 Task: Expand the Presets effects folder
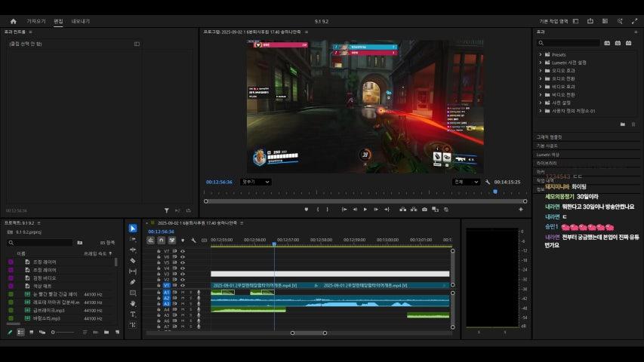[x=541, y=54]
